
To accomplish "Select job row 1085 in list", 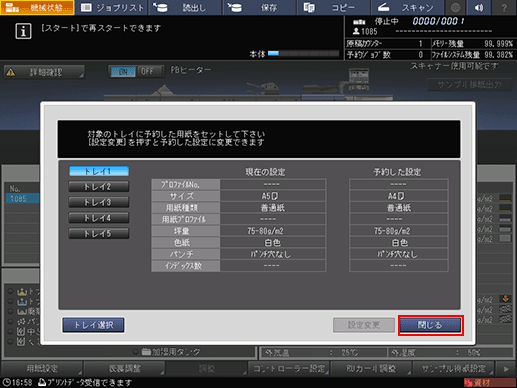I will click(x=22, y=199).
